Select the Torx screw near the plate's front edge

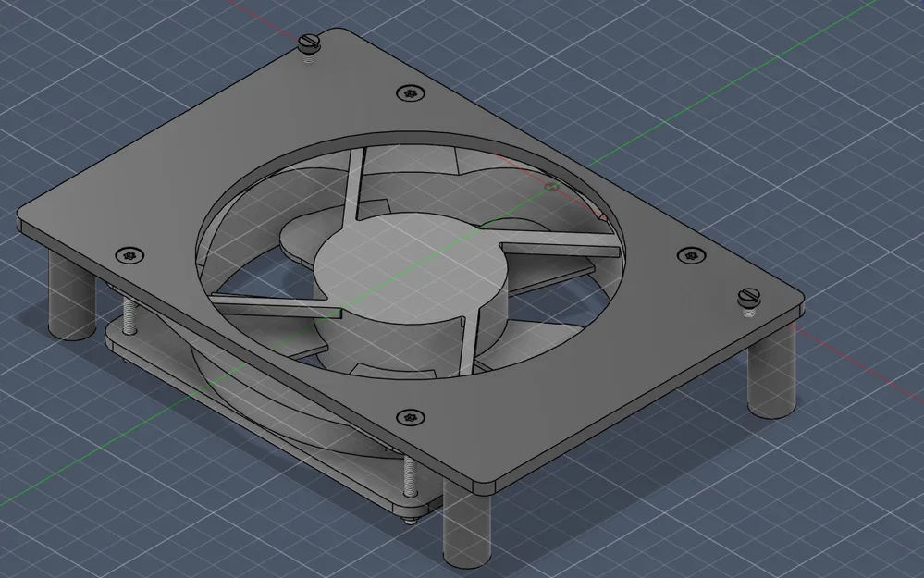pos(411,418)
